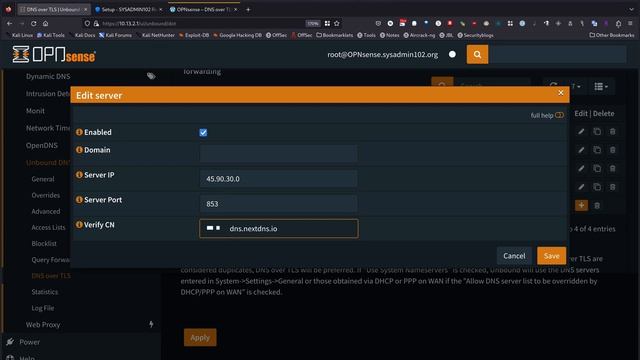Open the rows-per-page dropdown
This screenshot has height=360, width=640.
click(x=576, y=87)
